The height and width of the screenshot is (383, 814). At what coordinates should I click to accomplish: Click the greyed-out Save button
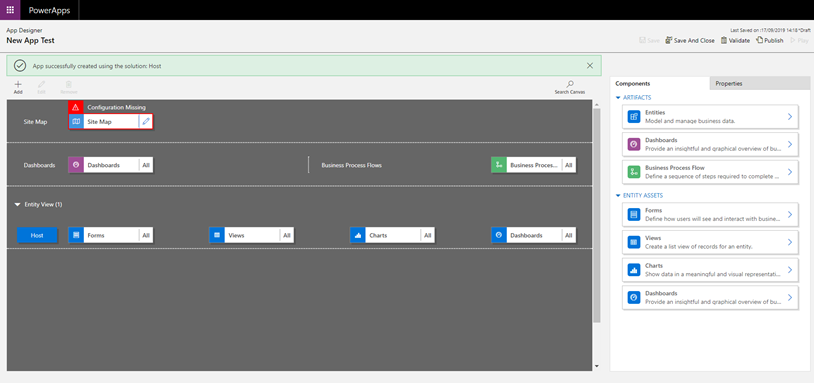click(x=649, y=40)
